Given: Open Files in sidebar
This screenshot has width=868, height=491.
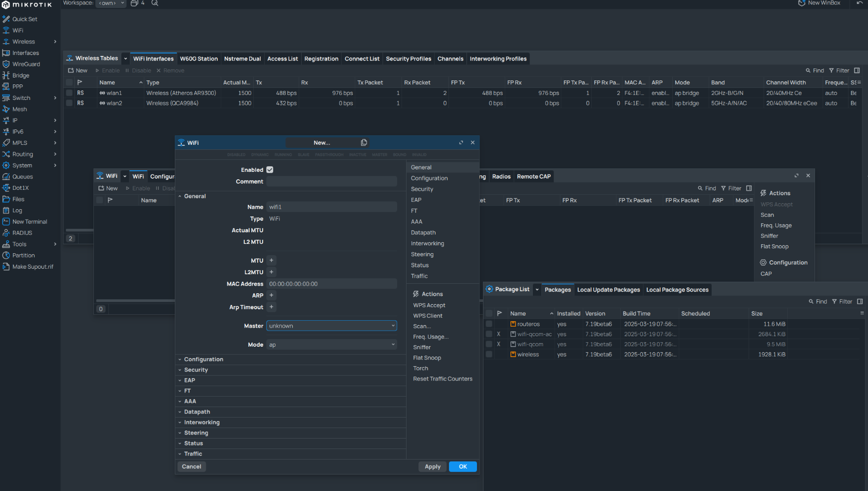Looking at the screenshot, I should pos(18,199).
